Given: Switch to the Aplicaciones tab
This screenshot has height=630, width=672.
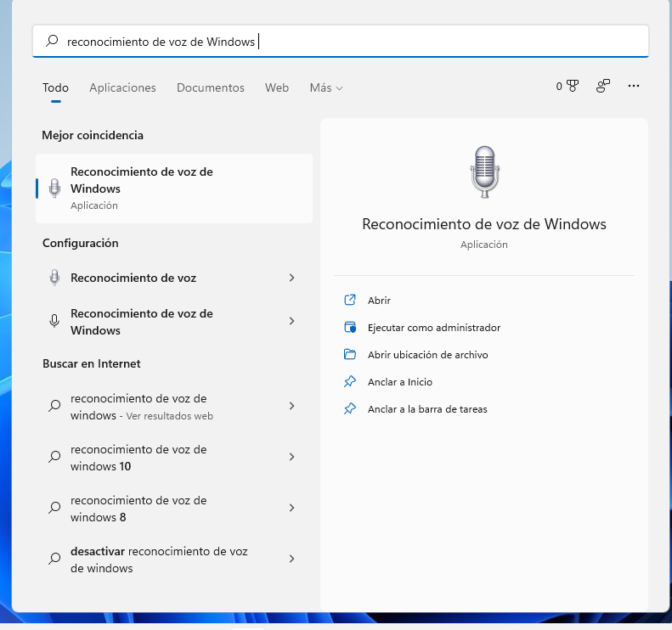Looking at the screenshot, I should pyautogui.click(x=122, y=87).
